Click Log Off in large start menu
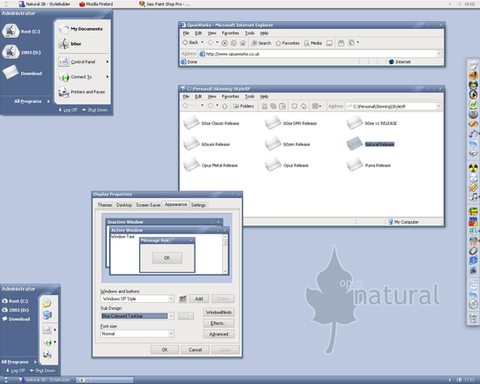 pos(68,110)
